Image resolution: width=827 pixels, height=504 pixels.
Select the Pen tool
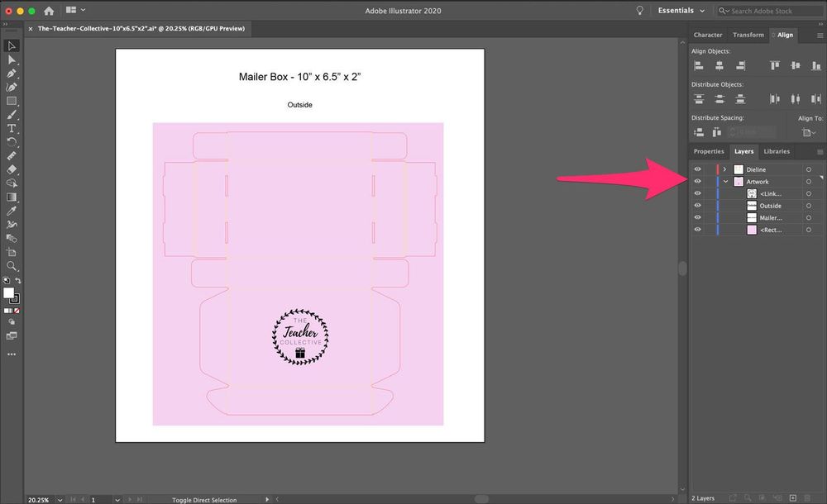click(12, 74)
